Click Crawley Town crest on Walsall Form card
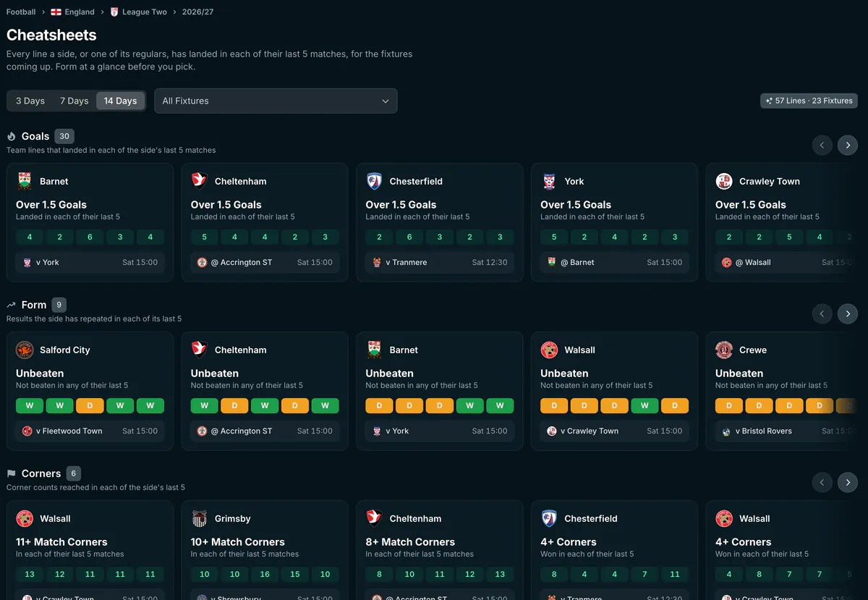This screenshot has height=600, width=868. pyautogui.click(x=552, y=431)
